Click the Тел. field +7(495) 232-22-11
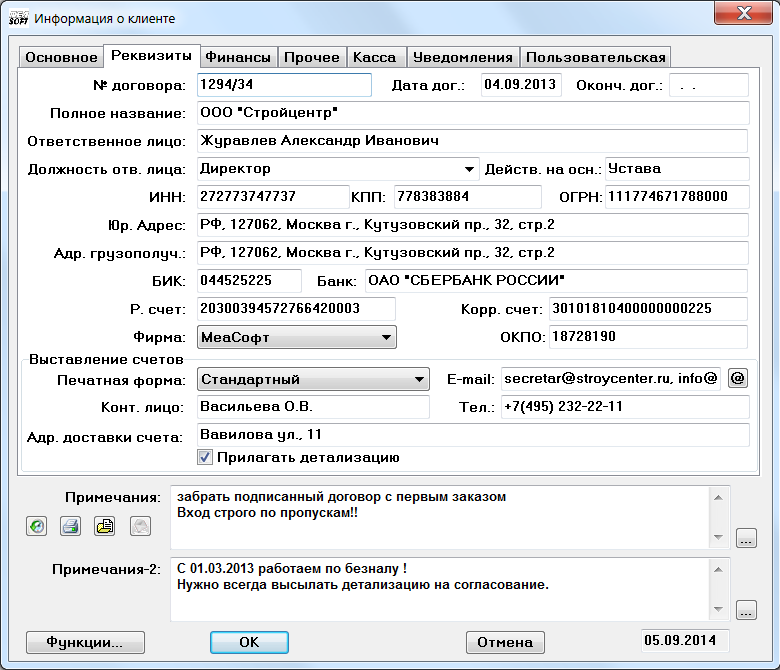This screenshot has height=670, width=780. coord(625,407)
